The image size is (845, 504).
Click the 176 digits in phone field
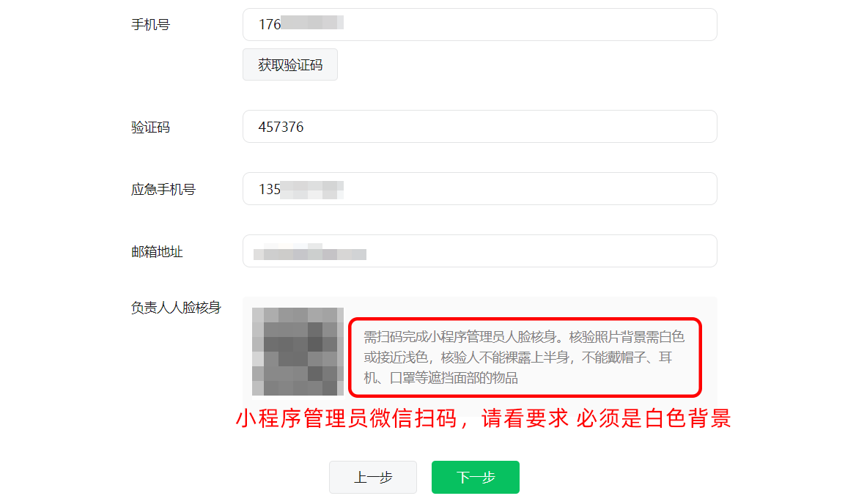270,24
